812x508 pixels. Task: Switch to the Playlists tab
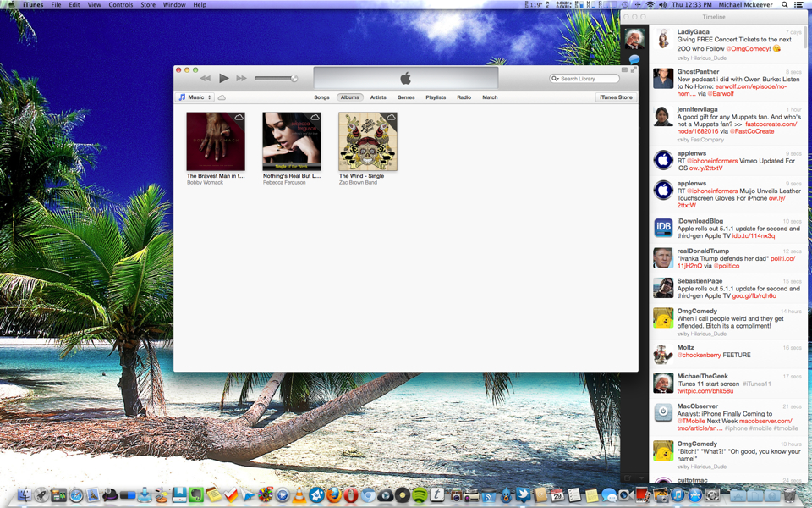436,97
